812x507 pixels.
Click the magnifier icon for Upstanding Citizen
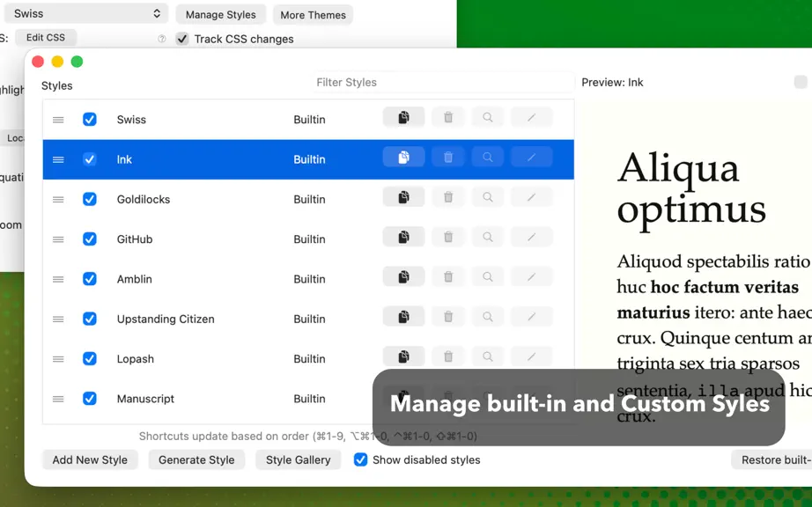(x=487, y=317)
